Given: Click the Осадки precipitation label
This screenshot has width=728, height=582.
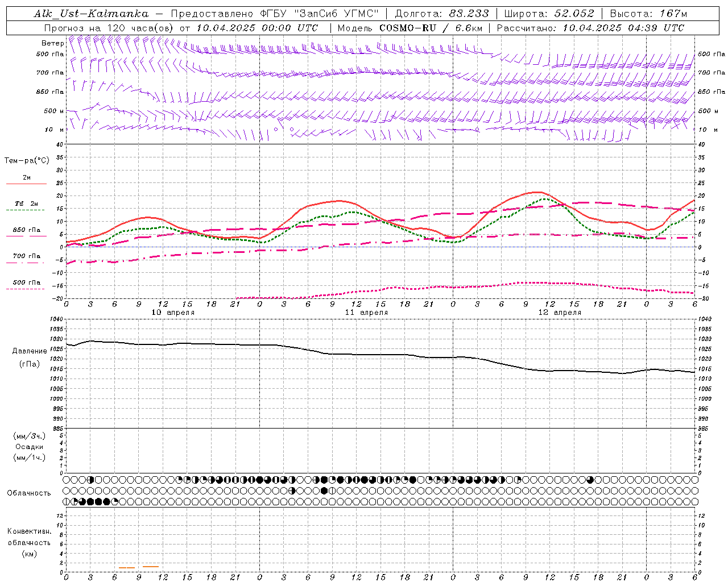Looking at the screenshot, I should 30,447.
